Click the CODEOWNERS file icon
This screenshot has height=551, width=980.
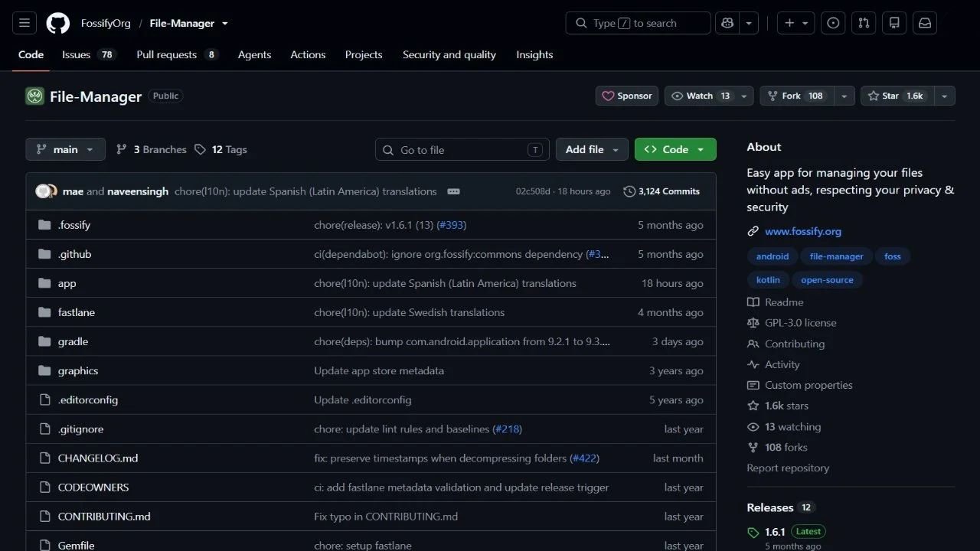point(44,487)
